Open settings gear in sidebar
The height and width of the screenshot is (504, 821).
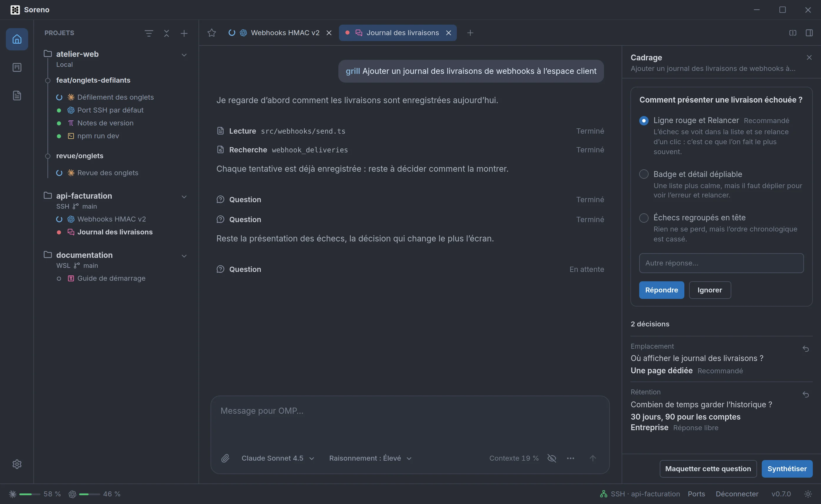[17, 464]
